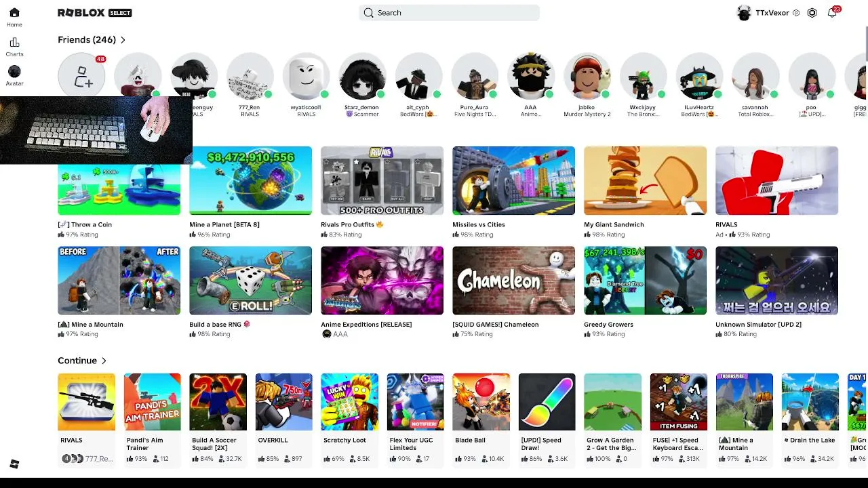Viewport: 868px width, 488px height.
Task: Open friend Starz_demon avatar
Action: click(362, 77)
